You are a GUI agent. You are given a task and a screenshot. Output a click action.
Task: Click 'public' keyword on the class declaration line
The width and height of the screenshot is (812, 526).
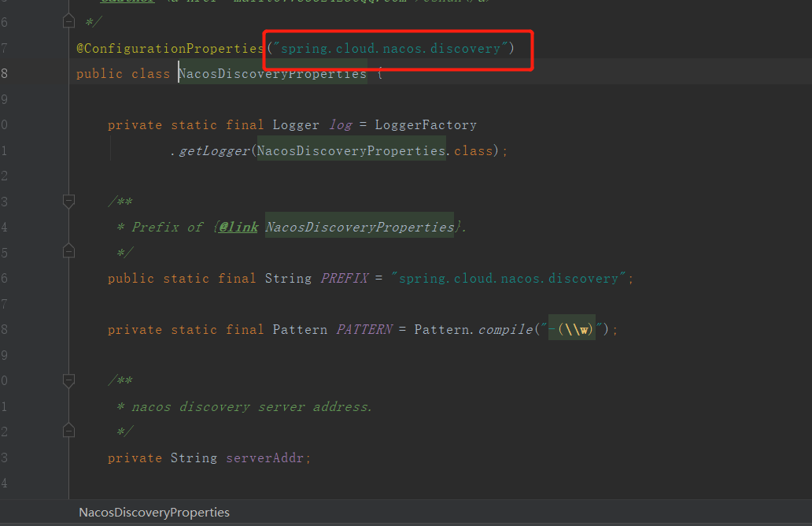click(99, 74)
